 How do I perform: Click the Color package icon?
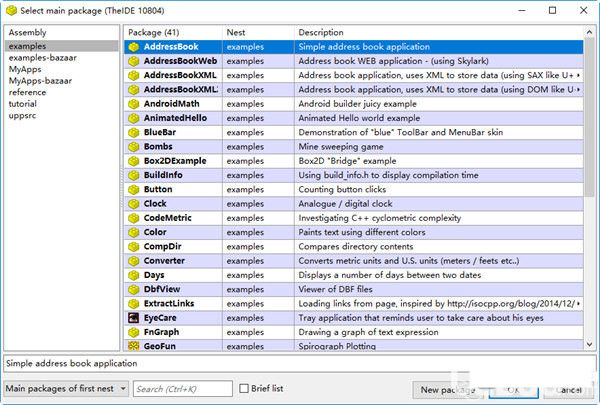click(134, 232)
